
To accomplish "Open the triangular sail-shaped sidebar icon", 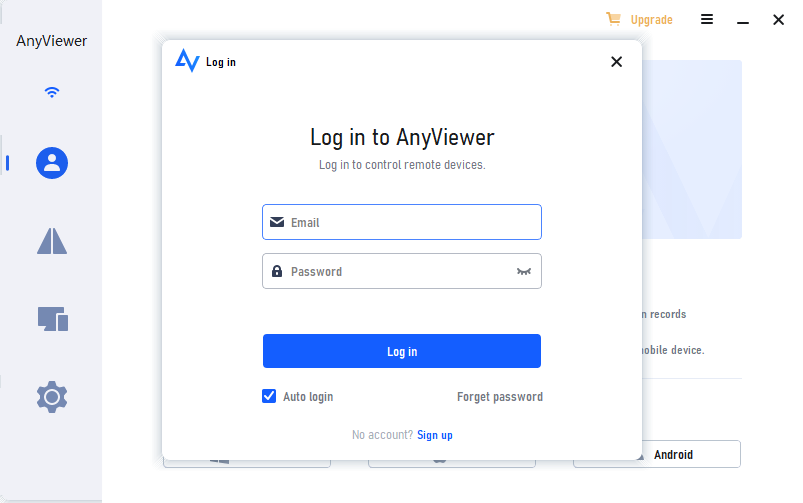I will click(52, 241).
